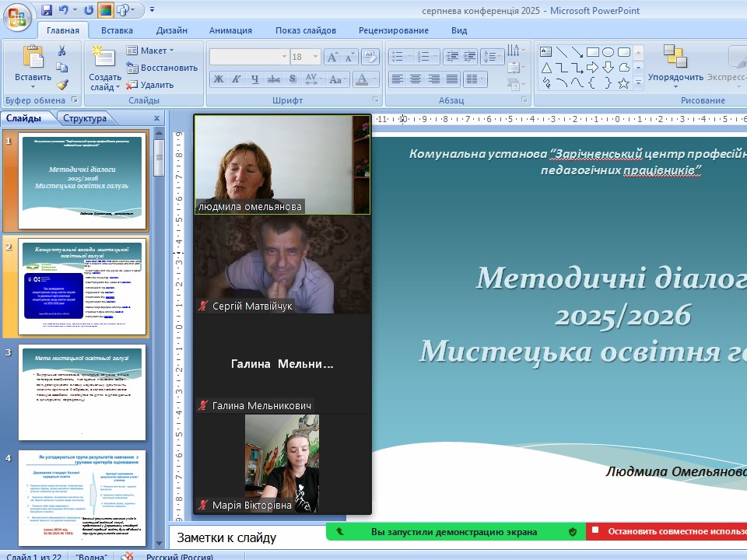Image resolution: width=747 pixels, height=560 pixels.
Task: Decrease font size with the small A
Action: point(349,57)
